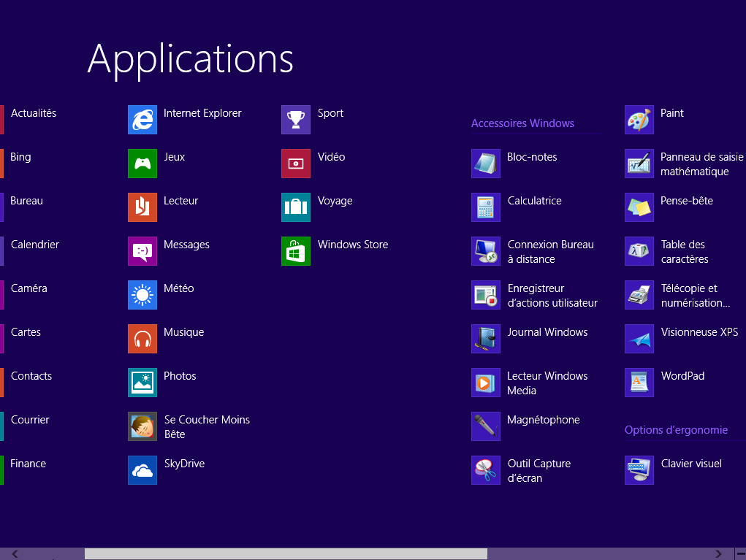Open the Messages app icon
746x560 pixels.
tap(142, 251)
